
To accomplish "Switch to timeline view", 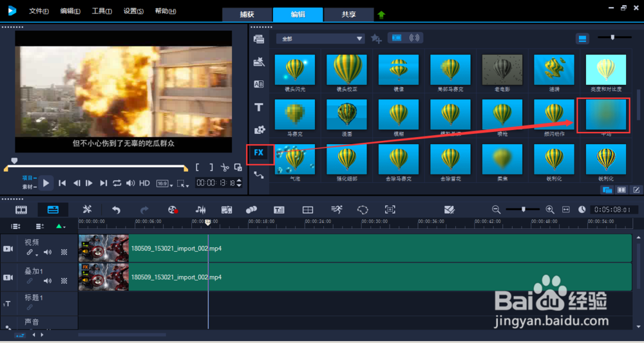I will 53,210.
